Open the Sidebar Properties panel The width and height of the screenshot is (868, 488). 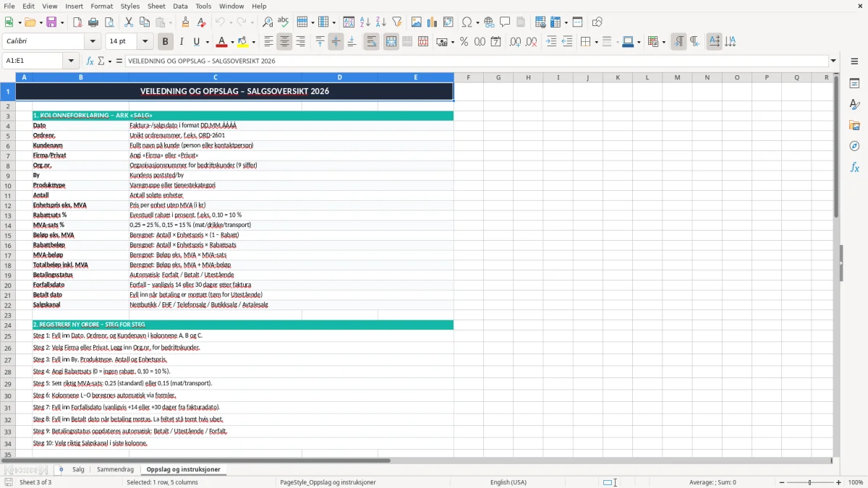coord(854,84)
